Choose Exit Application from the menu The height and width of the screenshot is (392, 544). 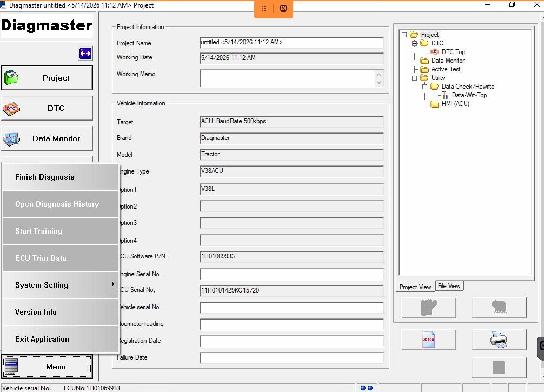61,339
